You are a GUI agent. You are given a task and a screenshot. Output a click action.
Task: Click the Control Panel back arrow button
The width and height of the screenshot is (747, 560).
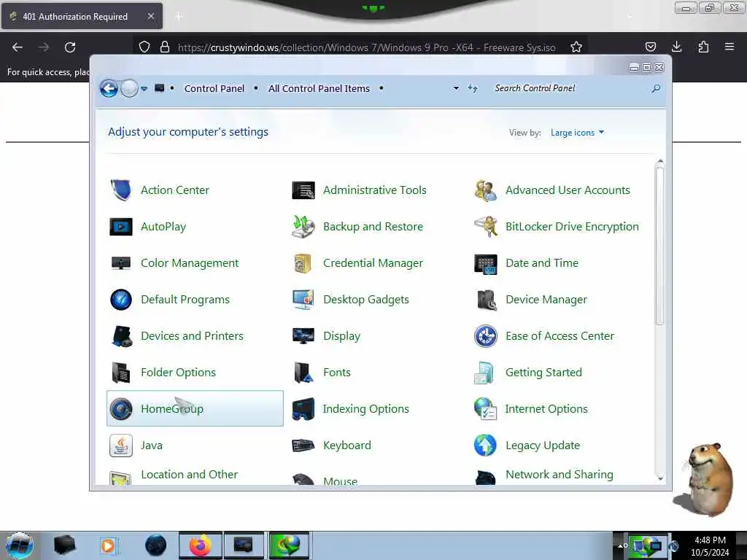pos(109,88)
